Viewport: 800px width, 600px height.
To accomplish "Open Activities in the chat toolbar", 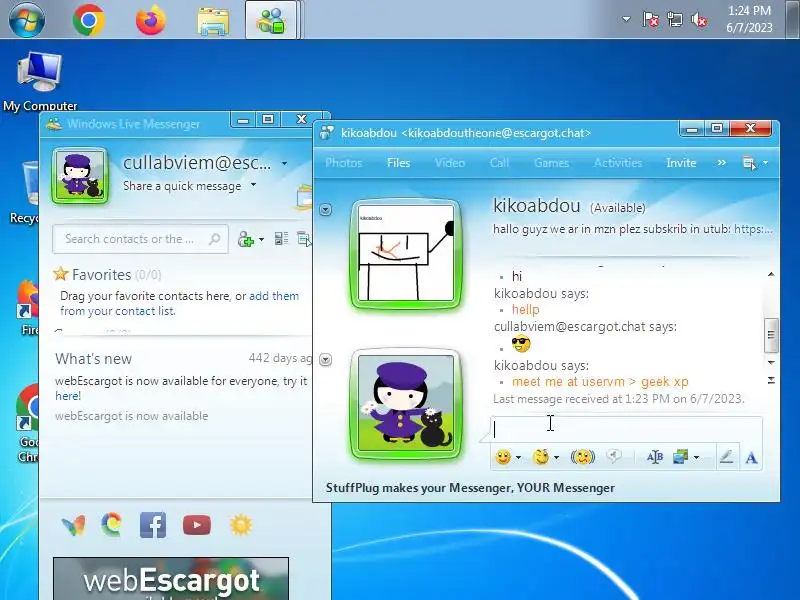I will tap(618, 163).
